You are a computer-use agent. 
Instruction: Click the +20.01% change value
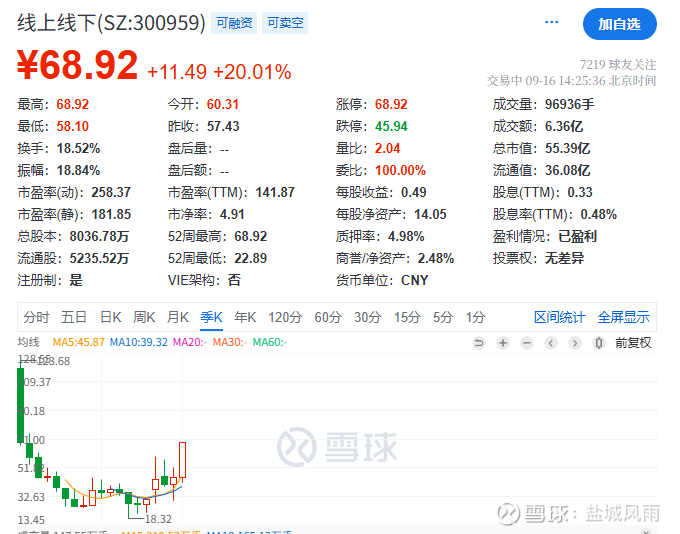point(252,72)
